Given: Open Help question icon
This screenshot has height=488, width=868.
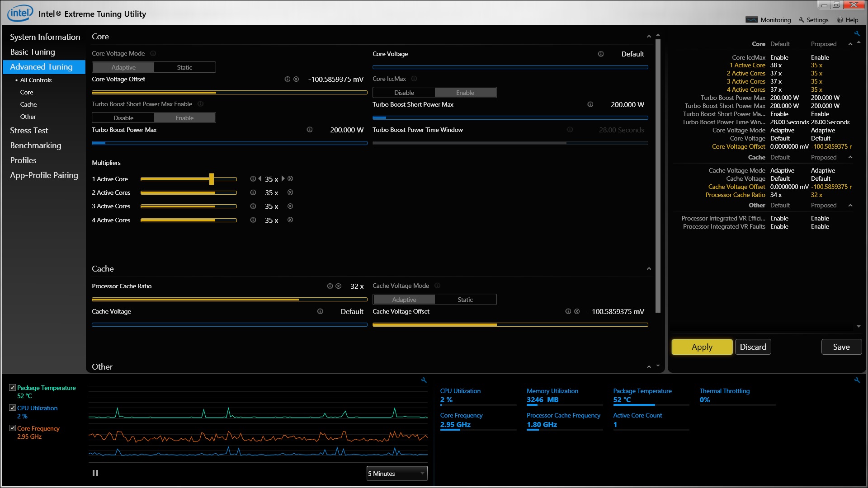Looking at the screenshot, I should click(840, 20).
